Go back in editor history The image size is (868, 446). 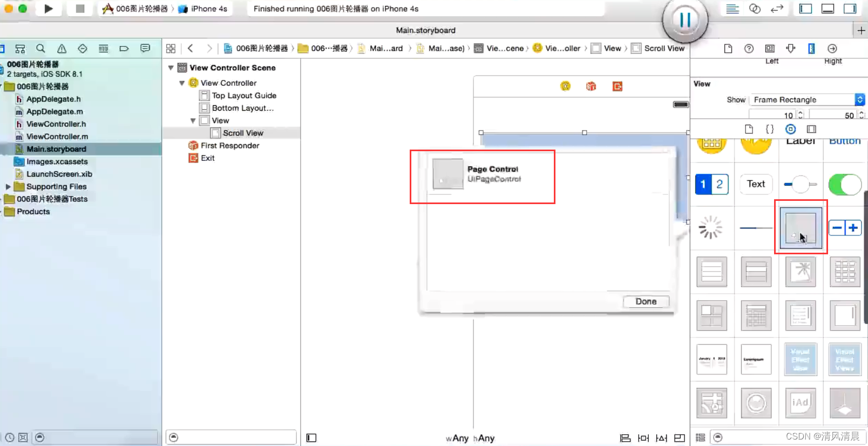190,49
